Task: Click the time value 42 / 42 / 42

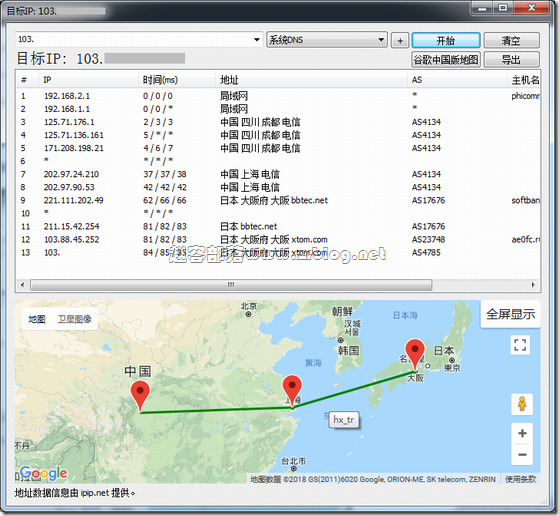Action: click(164, 187)
